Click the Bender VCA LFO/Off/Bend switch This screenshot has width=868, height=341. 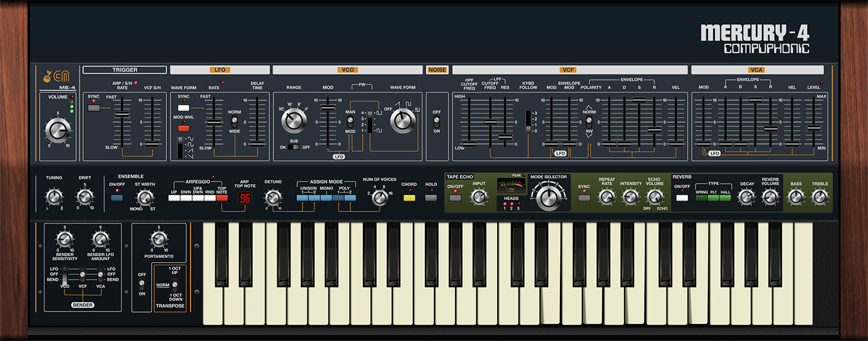(101, 274)
